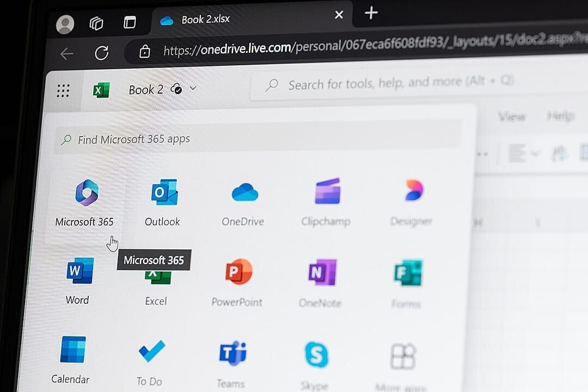588x392 pixels.
Task: Click the browser profile avatar
Action: [65, 24]
